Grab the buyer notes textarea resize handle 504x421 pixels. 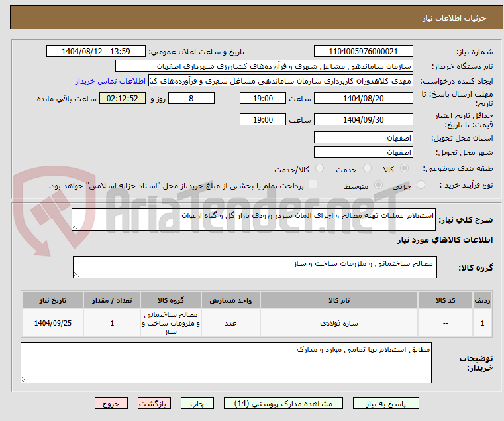click(24, 380)
